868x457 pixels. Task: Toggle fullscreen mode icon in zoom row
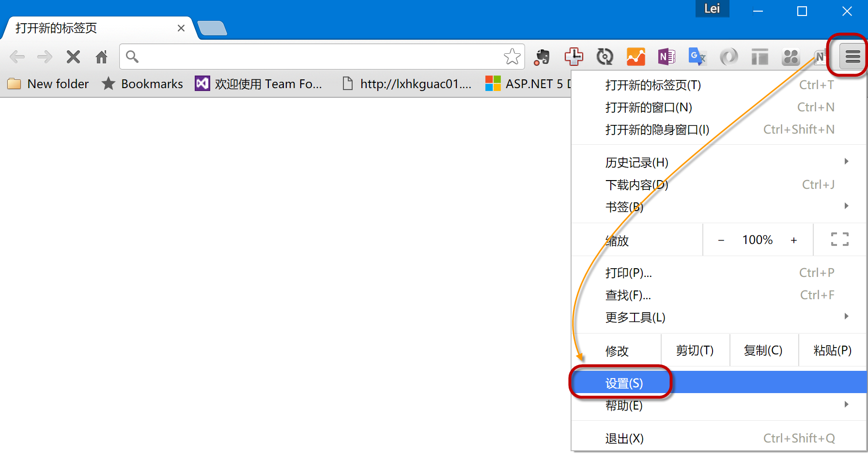point(840,239)
